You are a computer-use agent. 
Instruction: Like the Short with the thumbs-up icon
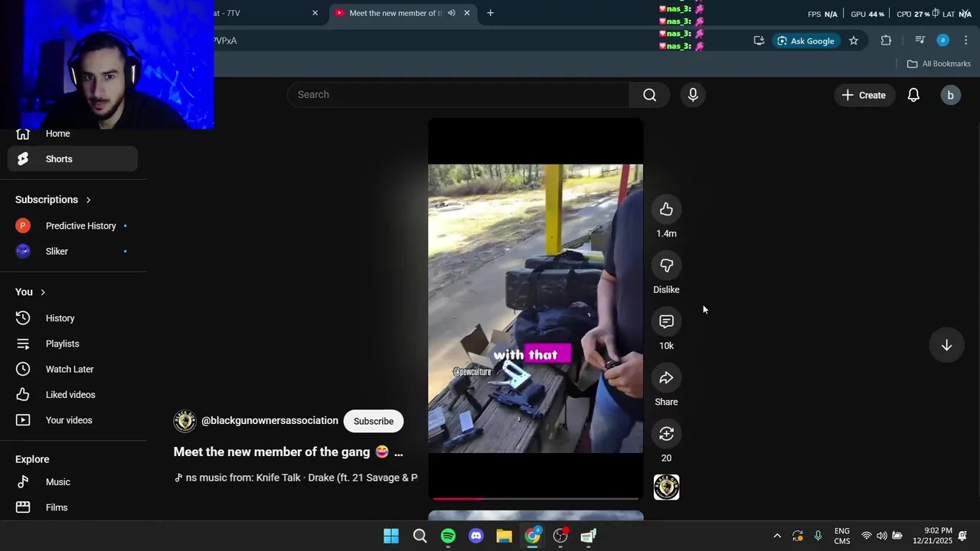click(666, 210)
